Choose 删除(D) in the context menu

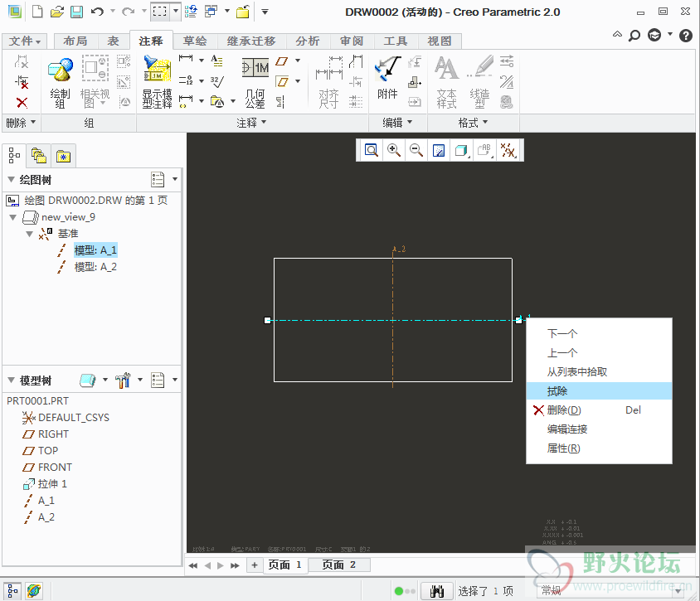[599, 410]
